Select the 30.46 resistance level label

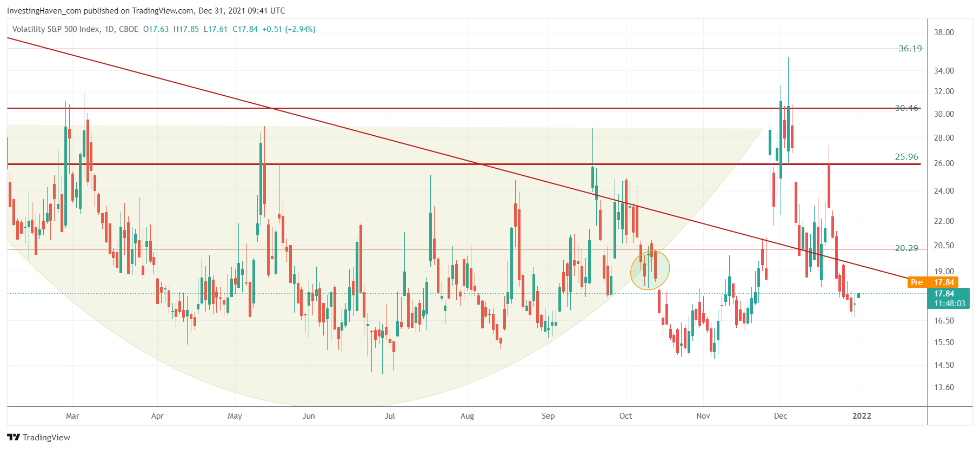click(x=906, y=108)
